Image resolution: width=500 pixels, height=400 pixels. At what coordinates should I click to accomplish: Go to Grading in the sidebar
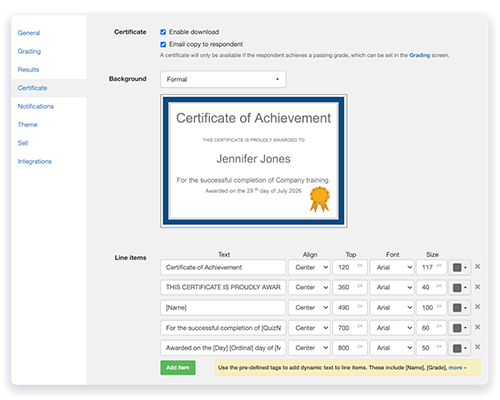(x=29, y=51)
